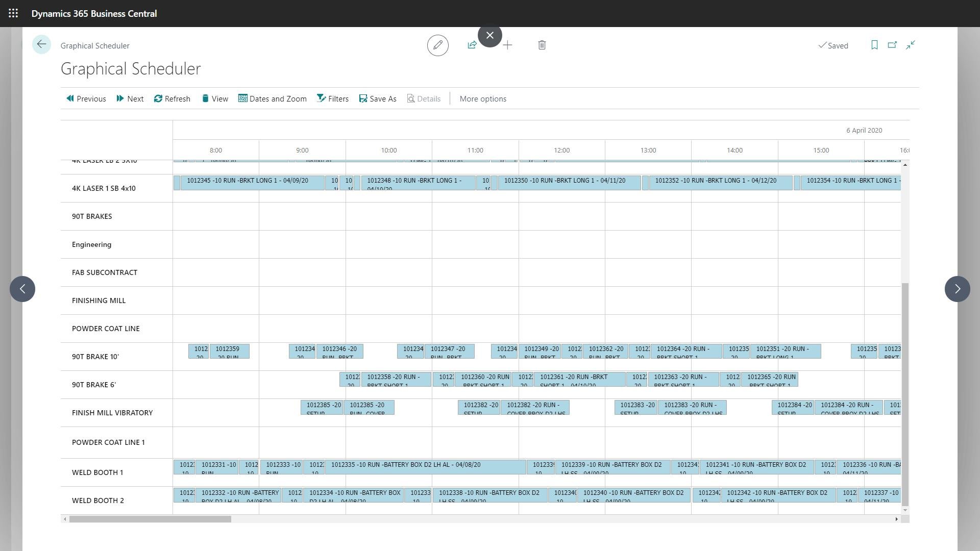Open the Dates and Zoom action
Viewport: 980px width, 551px height.
(273, 99)
